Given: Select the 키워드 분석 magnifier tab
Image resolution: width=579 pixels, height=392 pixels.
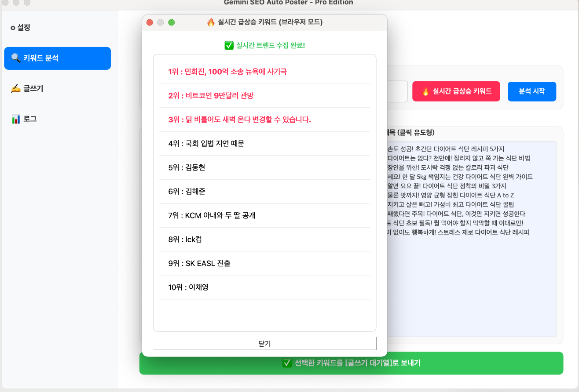Looking at the screenshot, I should pos(57,58).
